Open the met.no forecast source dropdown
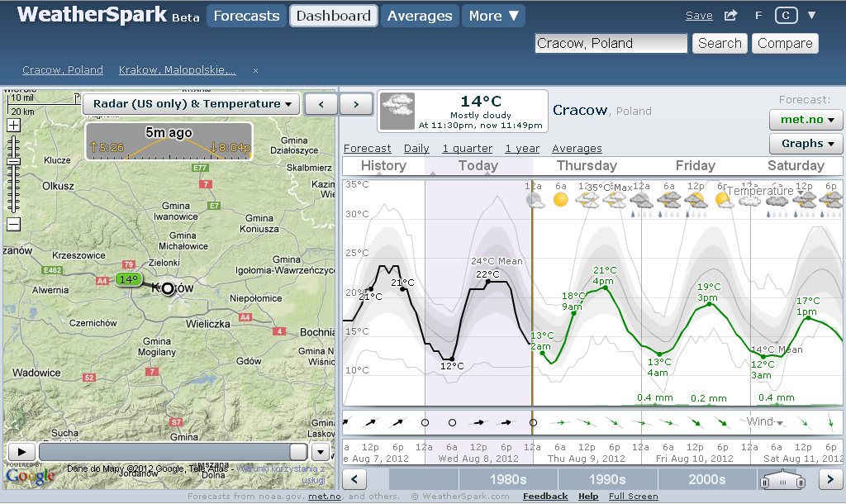The image size is (846, 504). click(x=806, y=120)
